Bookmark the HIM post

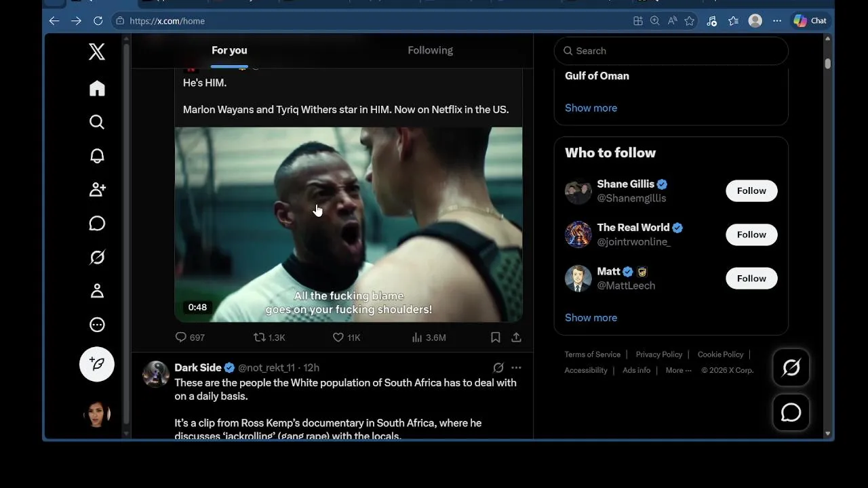(496, 337)
